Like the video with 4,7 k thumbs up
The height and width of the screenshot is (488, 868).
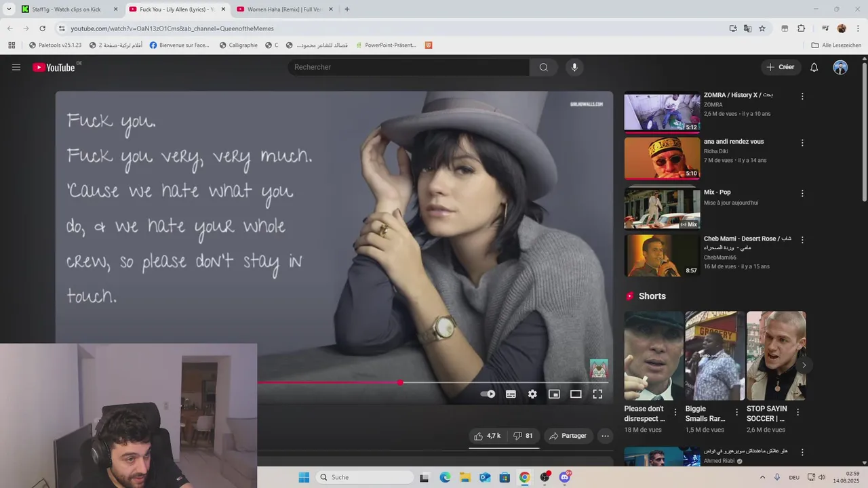[487, 436]
